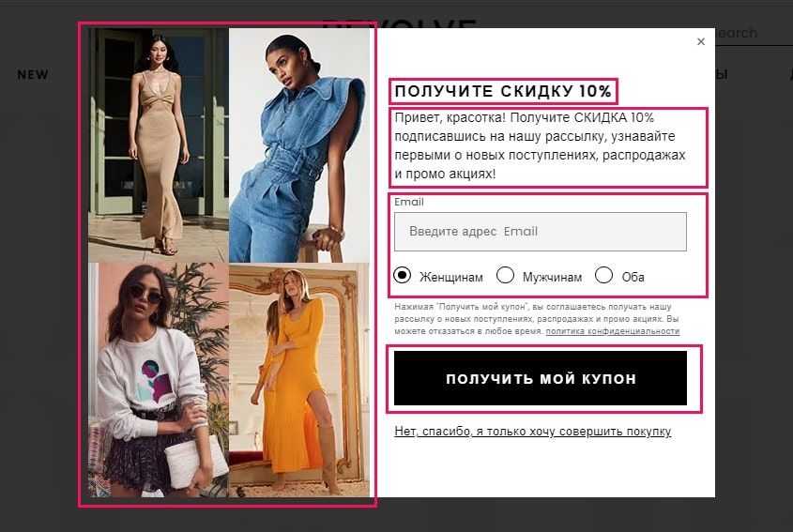Click the Email label above the field
Screen dimensions: 793x532
coord(409,202)
